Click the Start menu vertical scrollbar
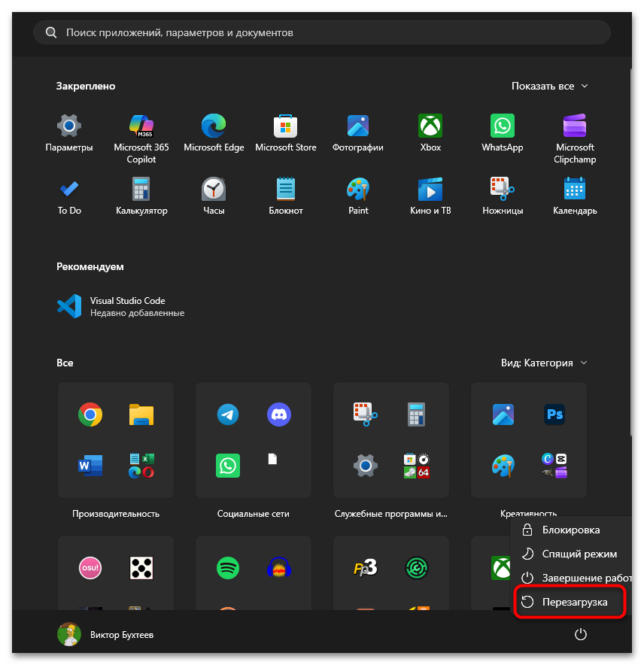644x665 pixels. coord(631,252)
